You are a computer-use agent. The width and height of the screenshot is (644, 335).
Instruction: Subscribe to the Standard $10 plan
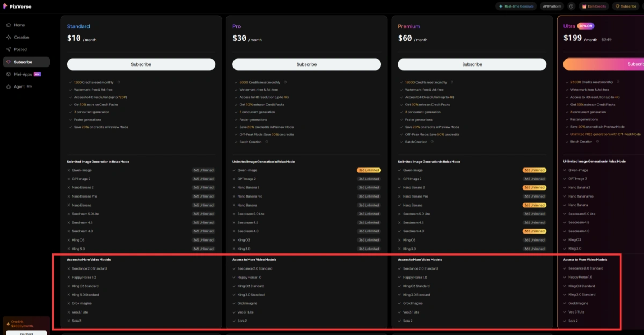[141, 64]
